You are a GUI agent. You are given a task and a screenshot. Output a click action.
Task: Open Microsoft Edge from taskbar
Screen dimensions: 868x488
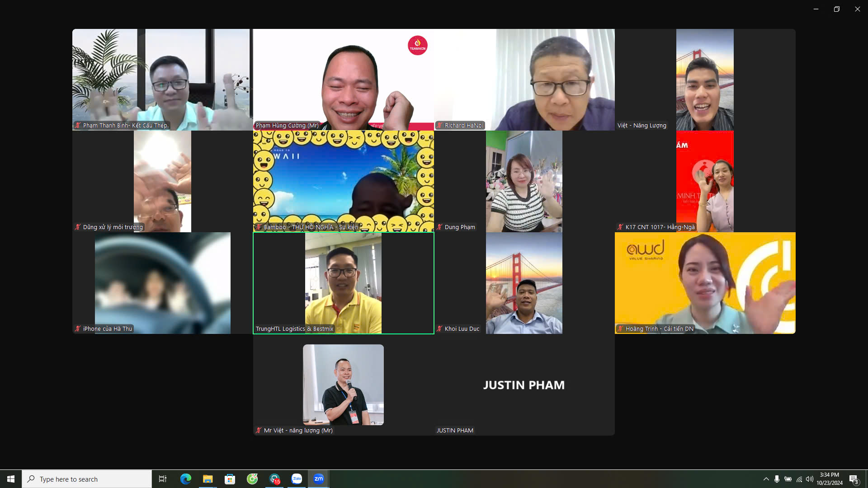pyautogui.click(x=185, y=479)
